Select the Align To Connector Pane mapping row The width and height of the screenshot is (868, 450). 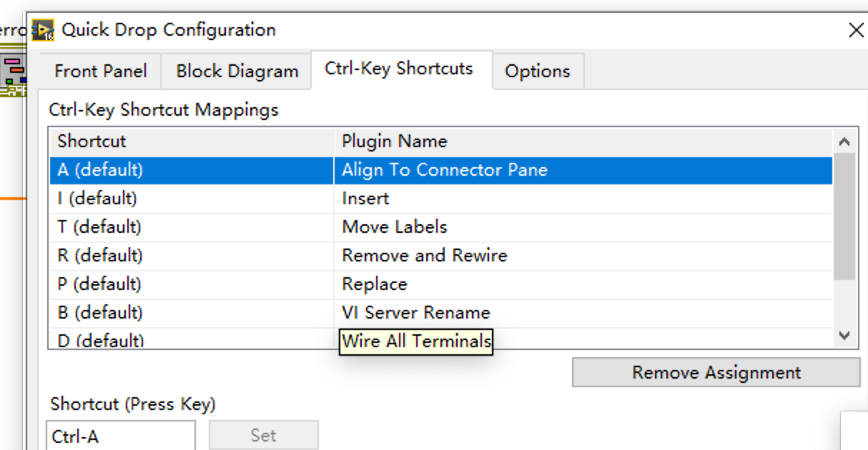tap(429, 171)
